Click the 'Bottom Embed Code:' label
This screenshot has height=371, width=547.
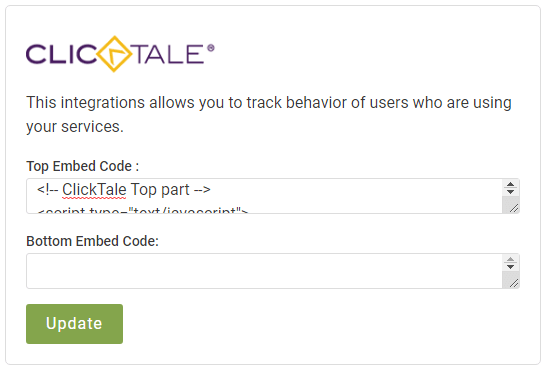point(92,241)
